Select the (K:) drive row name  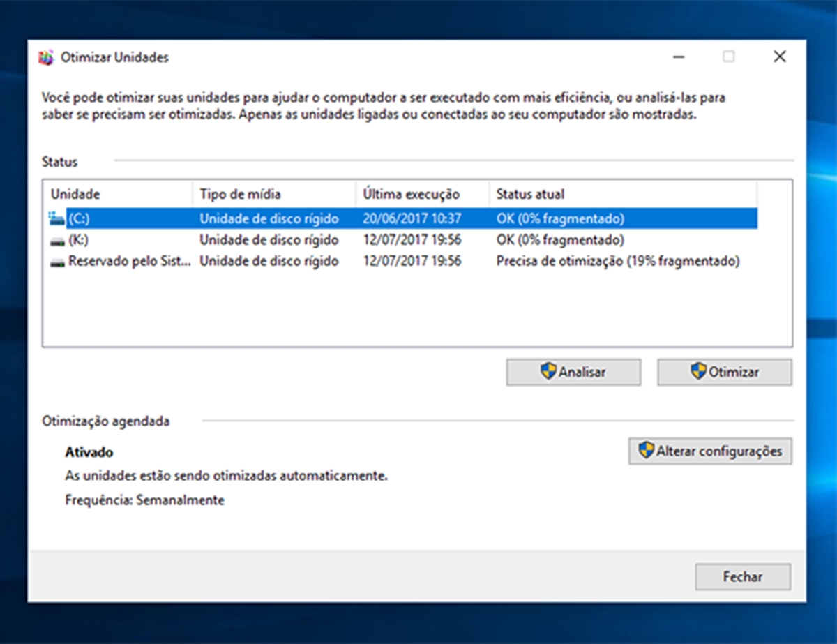[x=79, y=240]
